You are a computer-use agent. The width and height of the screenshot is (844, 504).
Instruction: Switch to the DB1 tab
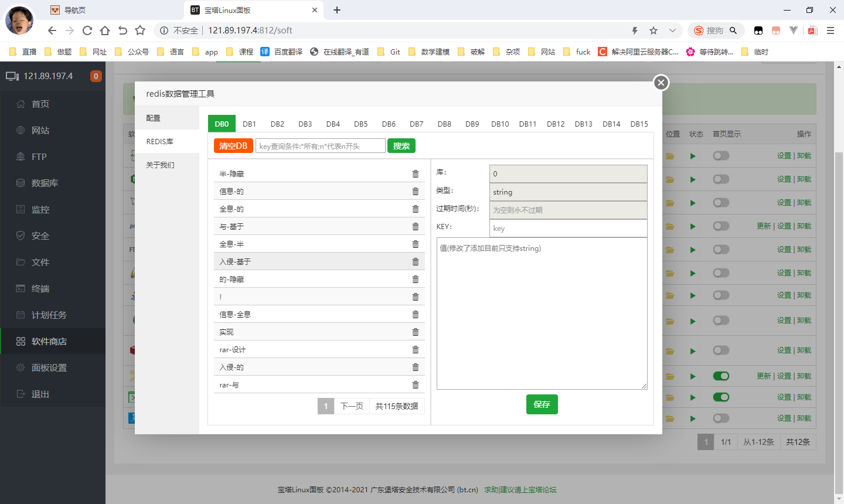tap(250, 124)
